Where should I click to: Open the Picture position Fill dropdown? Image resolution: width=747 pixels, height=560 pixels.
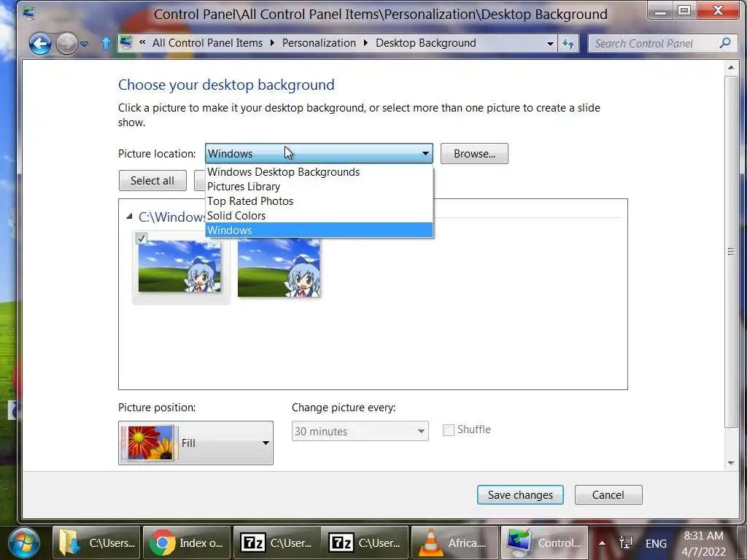click(x=196, y=443)
